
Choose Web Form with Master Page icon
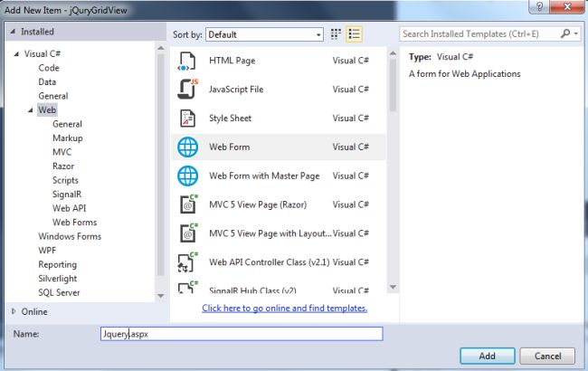(187, 176)
